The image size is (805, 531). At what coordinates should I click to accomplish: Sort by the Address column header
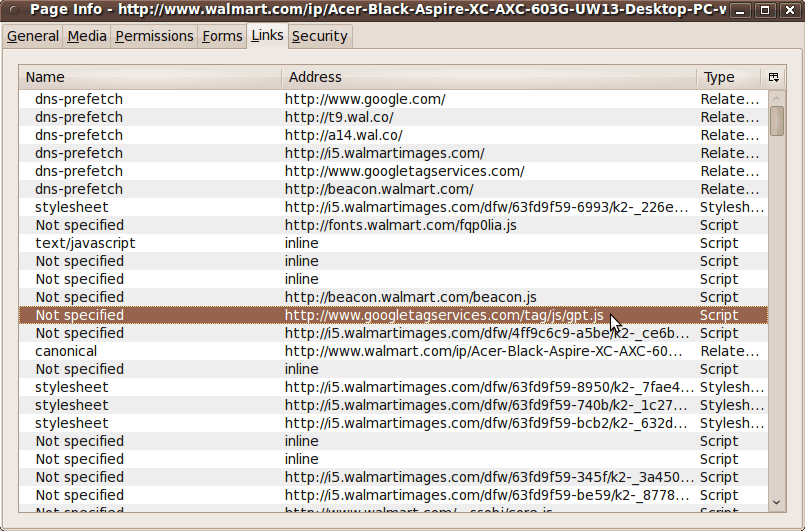(x=489, y=77)
